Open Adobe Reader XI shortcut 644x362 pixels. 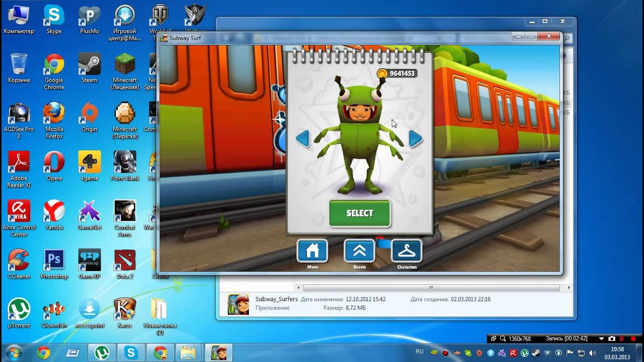(19, 170)
